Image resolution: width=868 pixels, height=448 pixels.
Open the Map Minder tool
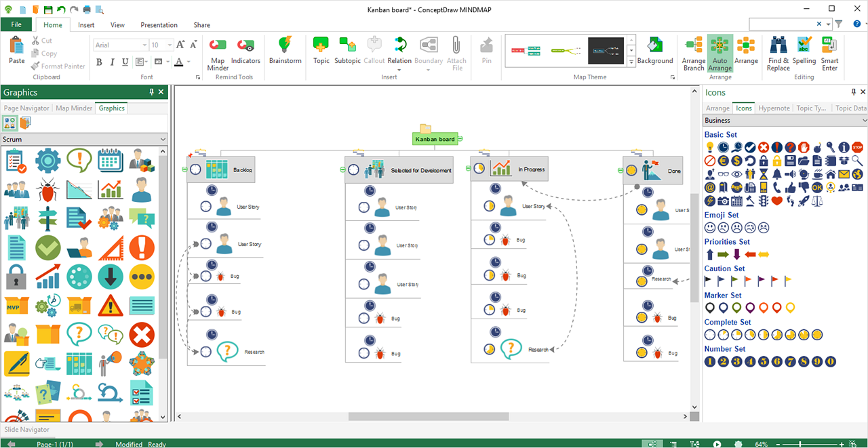click(218, 54)
